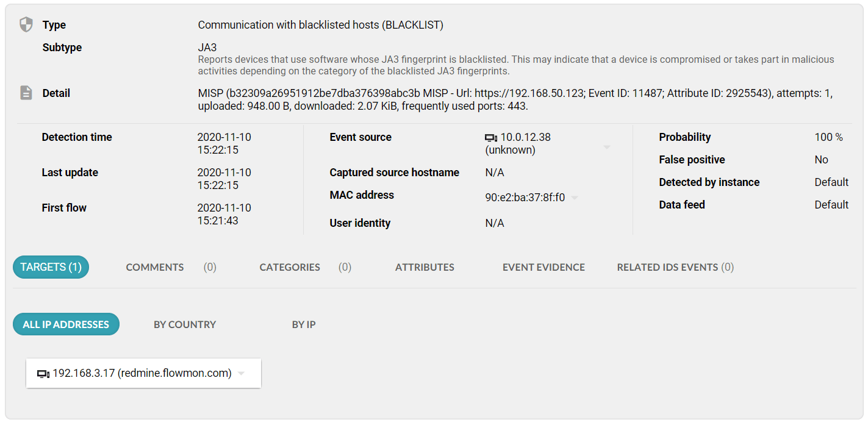Click the device icon next to 192.168.3.17
Viewport: 868px width, 425px height.
coord(43,374)
